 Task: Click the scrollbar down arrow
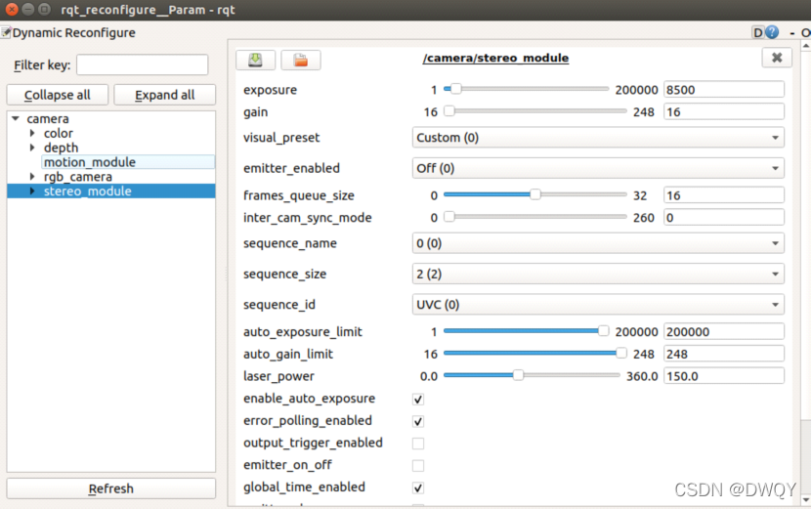(x=806, y=499)
